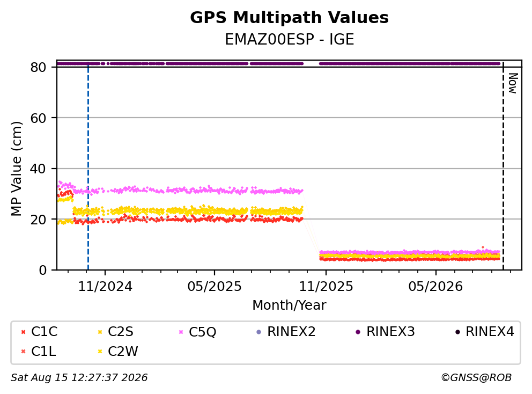Click the RINEX3 purple legend dot

coord(358,332)
